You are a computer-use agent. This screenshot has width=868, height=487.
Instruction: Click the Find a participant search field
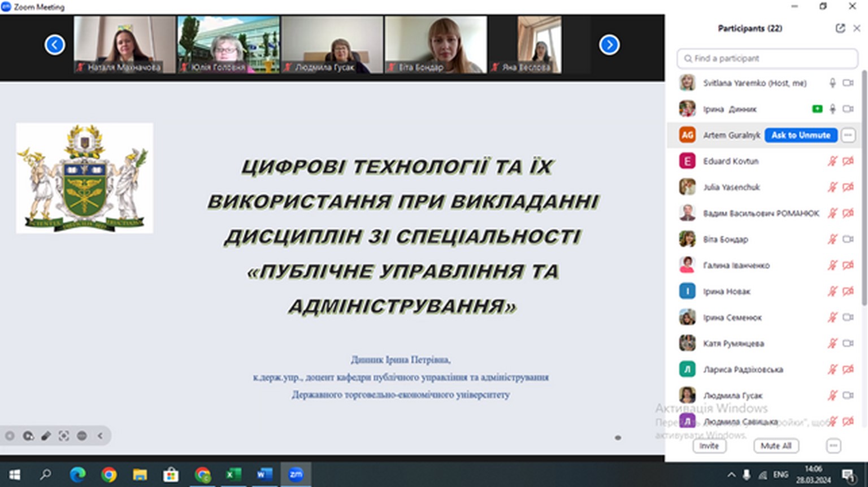(x=767, y=58)
